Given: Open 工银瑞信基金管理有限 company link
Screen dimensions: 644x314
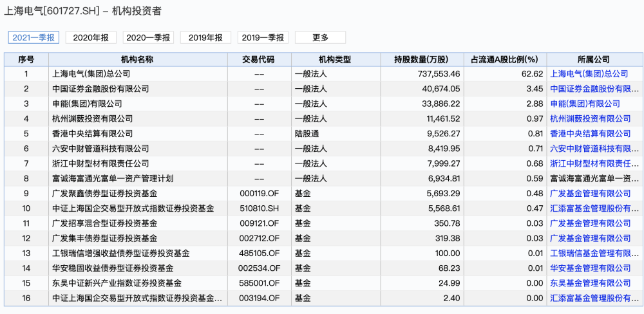Looking at the screenshot, I should pyautogui.click(x=594, y=253).
